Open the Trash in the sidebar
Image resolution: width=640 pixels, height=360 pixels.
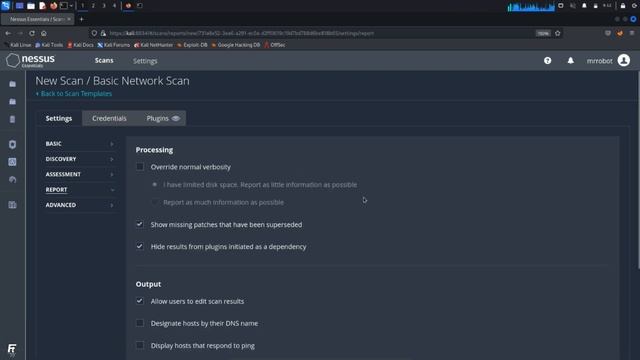click(13, 119)
